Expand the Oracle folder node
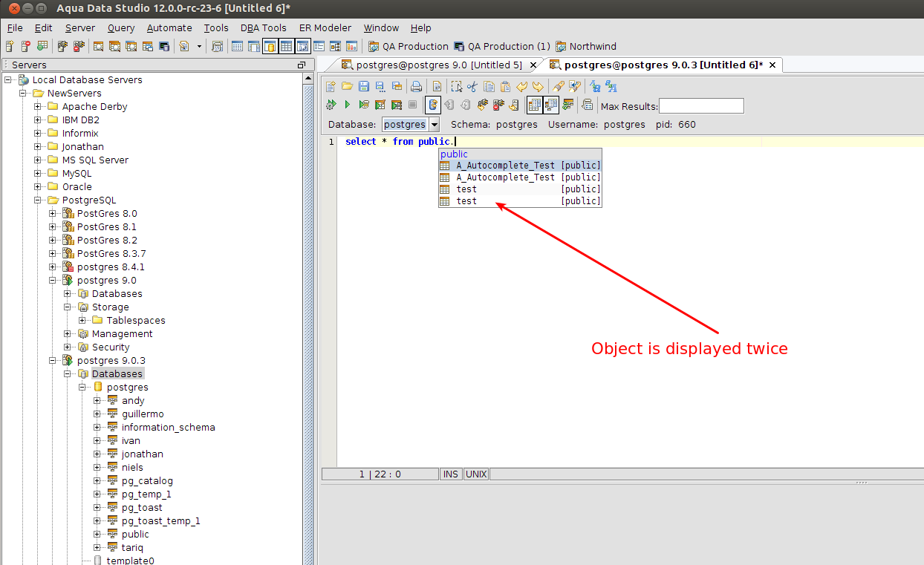 point(38,186)
